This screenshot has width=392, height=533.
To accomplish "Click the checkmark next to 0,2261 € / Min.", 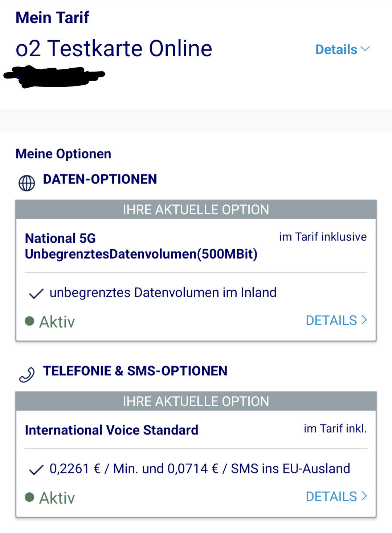I will coord(36,469).
